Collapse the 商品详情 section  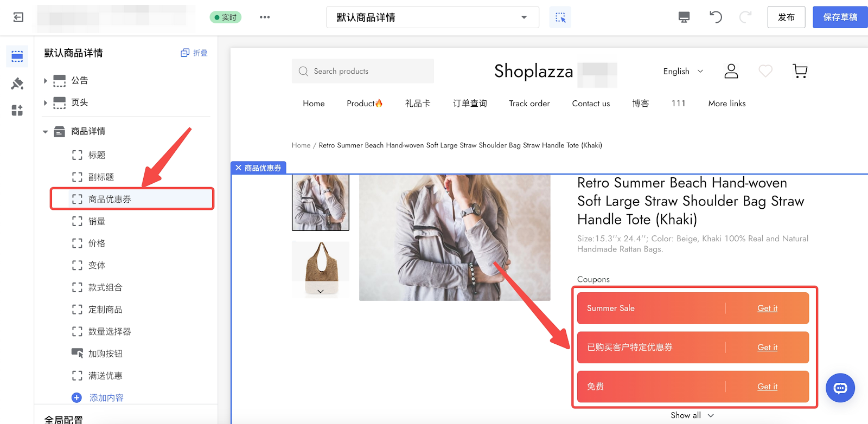click(46, 132)
